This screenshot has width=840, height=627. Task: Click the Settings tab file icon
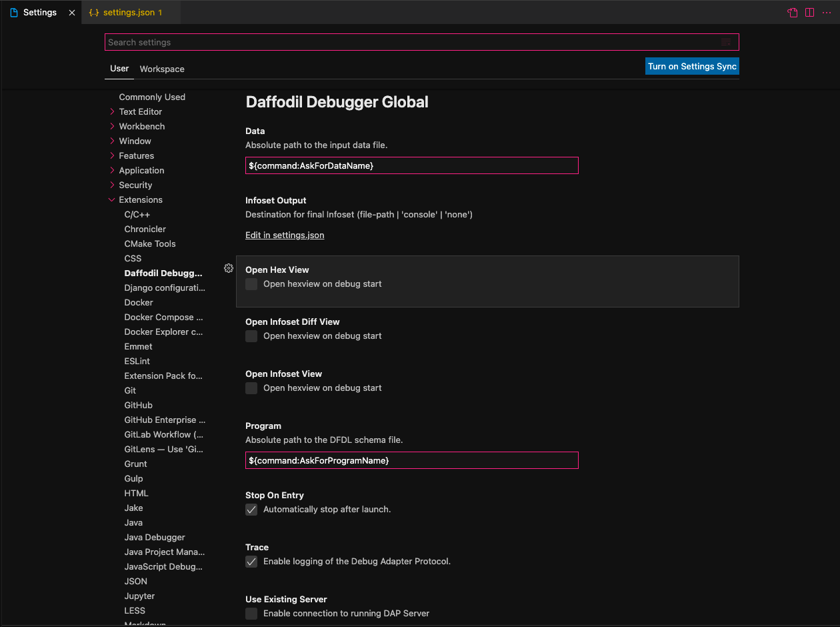pos(14,13)
